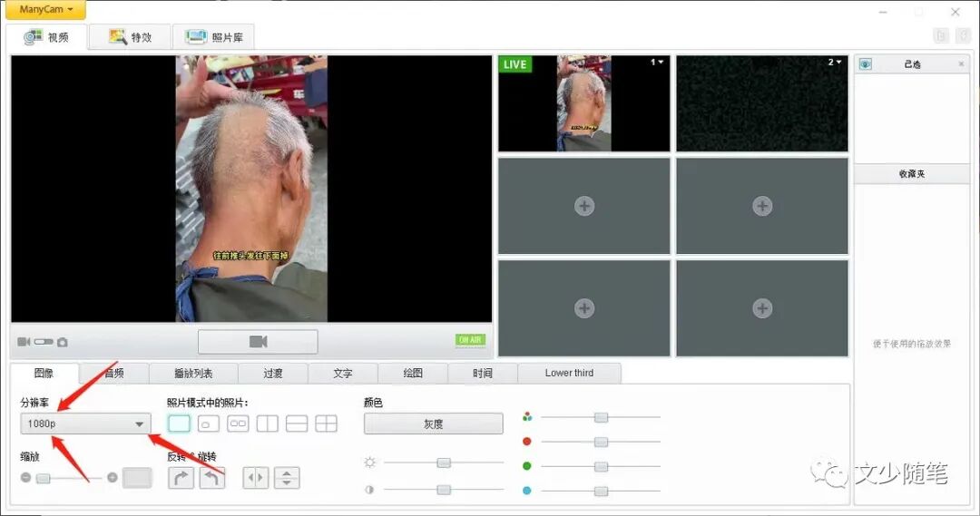Click the zoom out minus icon
980x516 pixels.
tap(25, 477)
